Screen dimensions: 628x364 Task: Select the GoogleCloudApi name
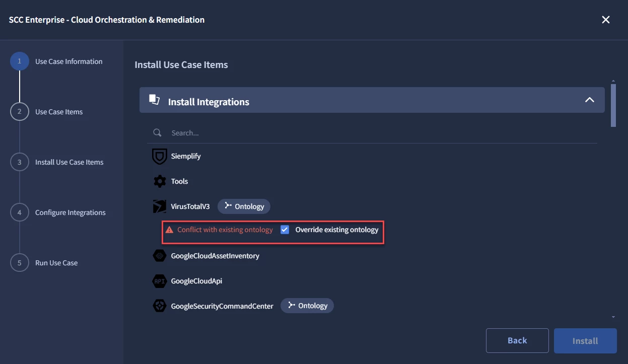196,281
